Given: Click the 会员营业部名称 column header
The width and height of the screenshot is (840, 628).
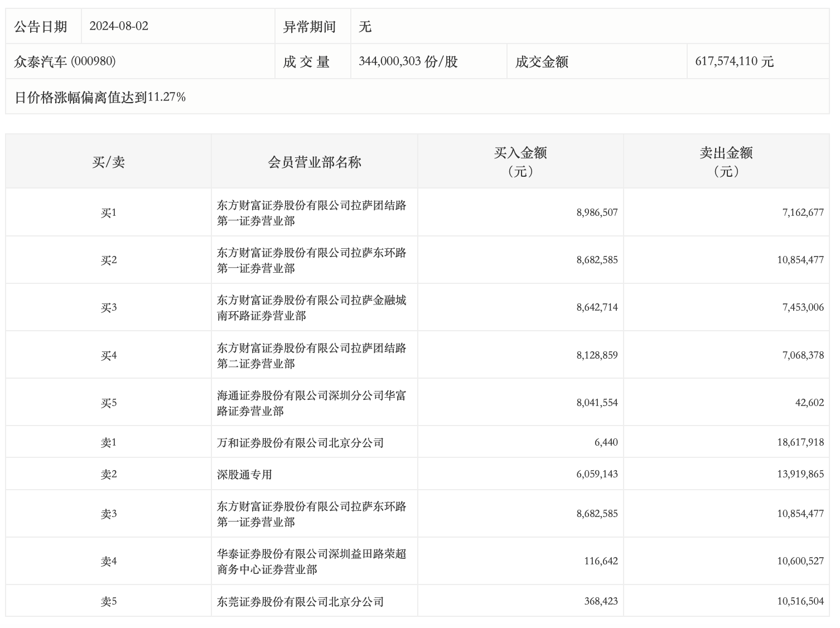Looking at the screenshot, I should (314, 162).
